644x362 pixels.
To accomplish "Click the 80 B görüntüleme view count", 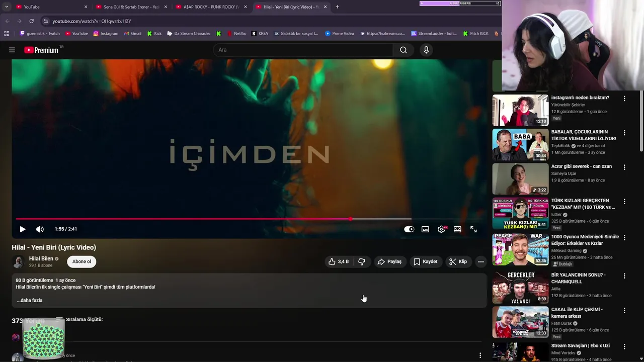I will tap(34, 280).
